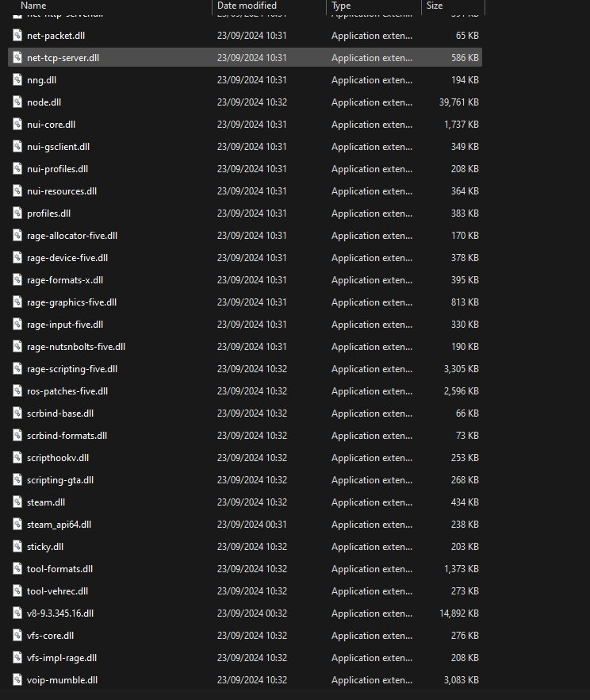Select the file name nng.dll
This screenshot has height=700, width=590.
41,80
